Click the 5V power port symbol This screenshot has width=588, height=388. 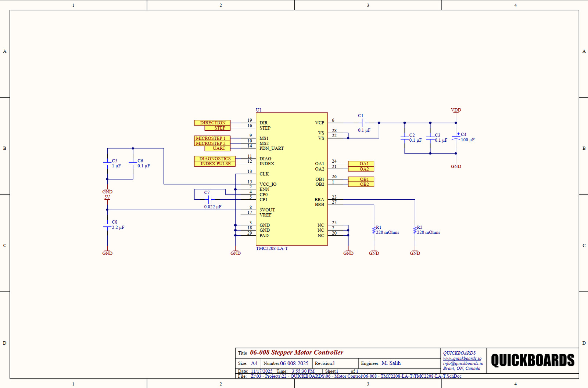107,198
